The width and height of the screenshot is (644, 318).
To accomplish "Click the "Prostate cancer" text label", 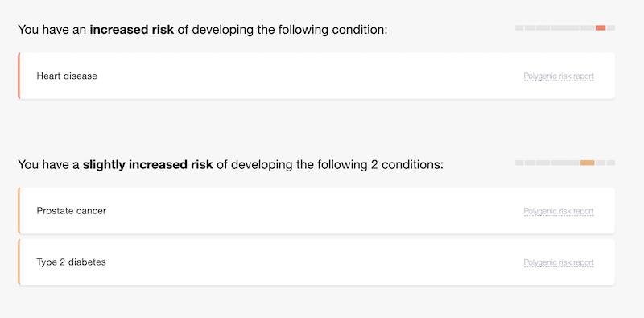I will click(x=72, y=211).
